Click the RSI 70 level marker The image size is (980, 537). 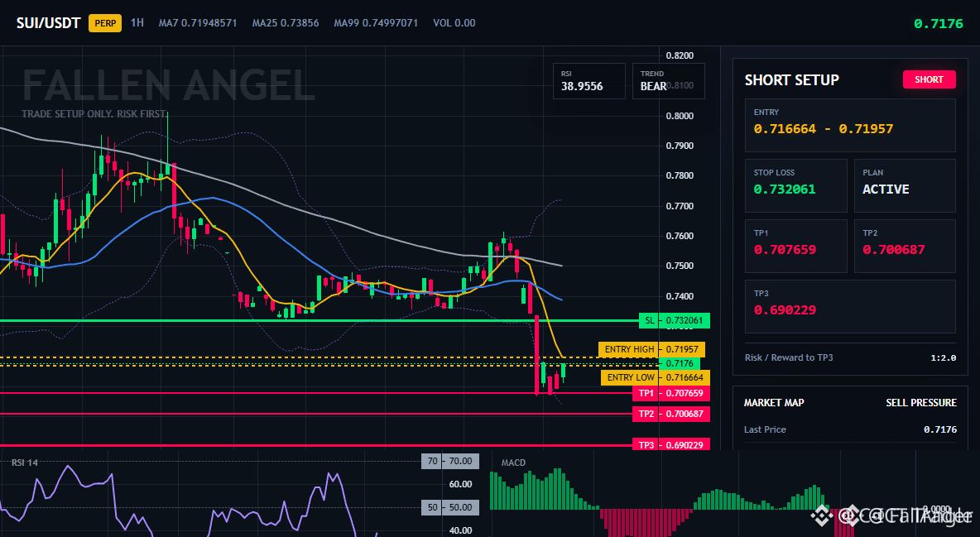point(450,462)
